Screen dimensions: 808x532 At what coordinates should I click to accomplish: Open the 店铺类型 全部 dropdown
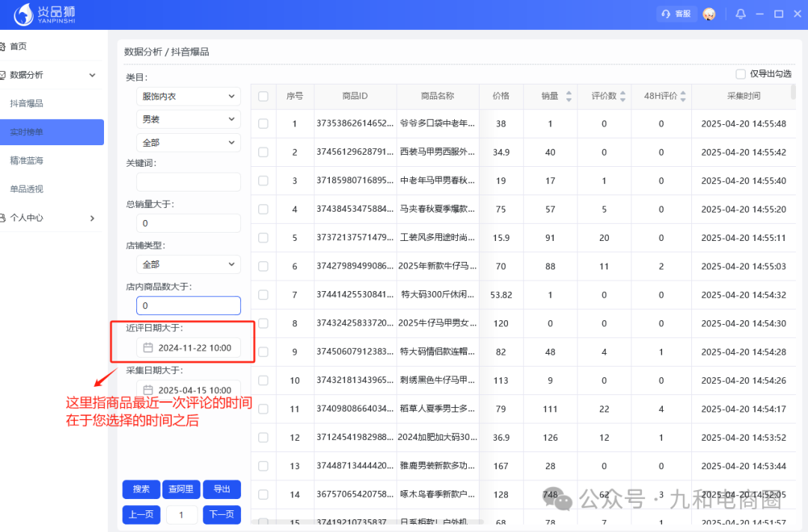pos(188,263)
